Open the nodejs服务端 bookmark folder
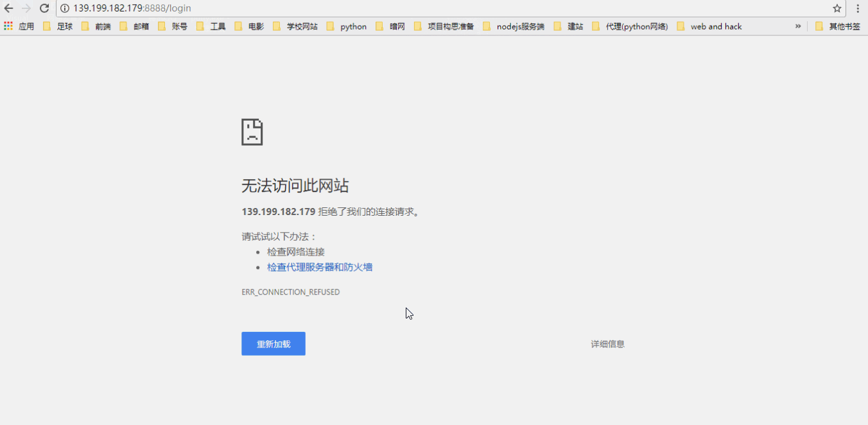868x425 pixels. click(514, 26)
